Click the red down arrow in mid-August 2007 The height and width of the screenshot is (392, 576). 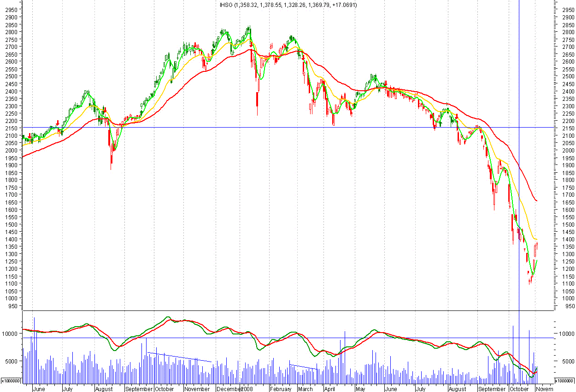105,111
